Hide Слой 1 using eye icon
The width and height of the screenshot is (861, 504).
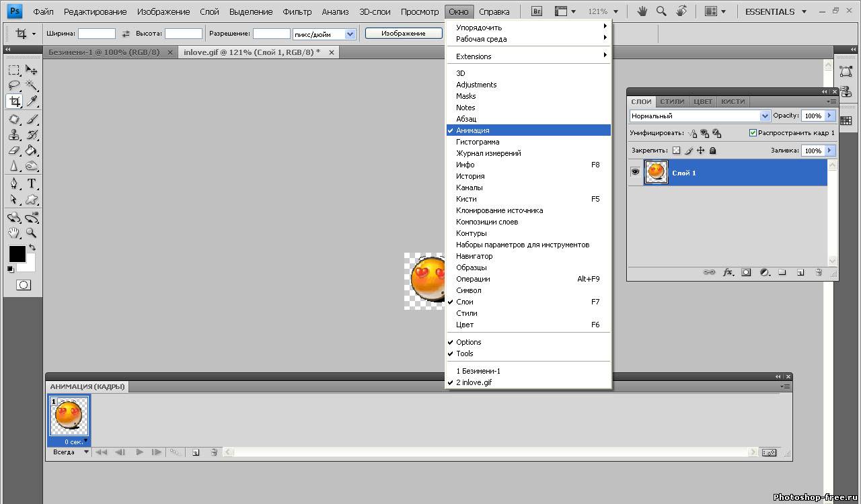point(635,173)
